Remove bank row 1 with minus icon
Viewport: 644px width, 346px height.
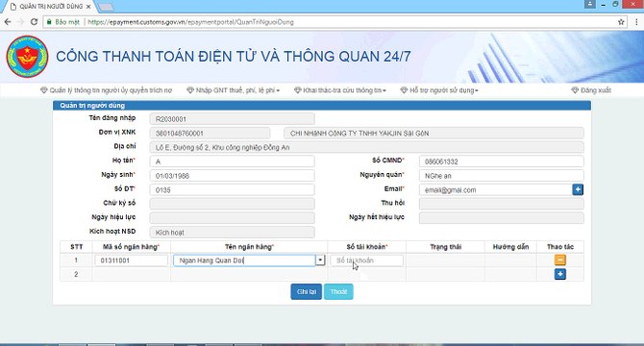coord(560,259)
